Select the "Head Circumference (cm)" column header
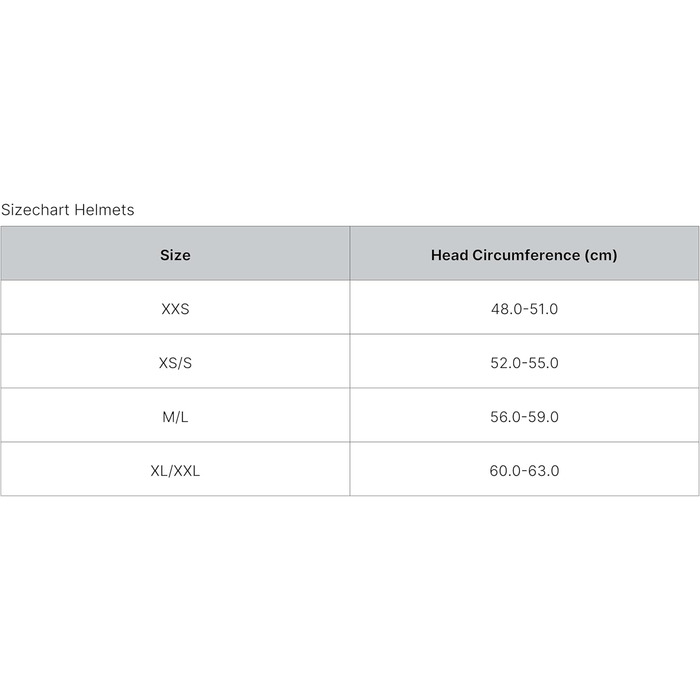This screenshot has width=700, height=700. coord(524,255)
